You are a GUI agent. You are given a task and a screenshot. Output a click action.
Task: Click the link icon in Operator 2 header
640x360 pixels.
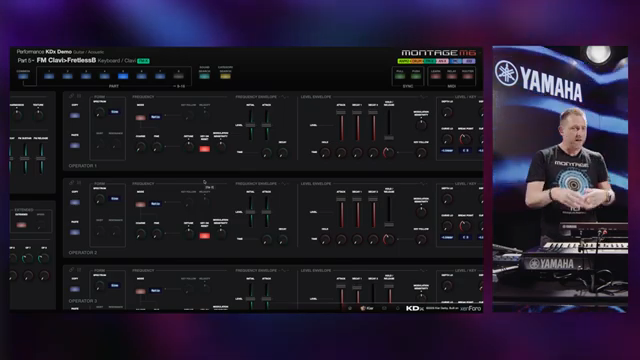click(71, 183)
